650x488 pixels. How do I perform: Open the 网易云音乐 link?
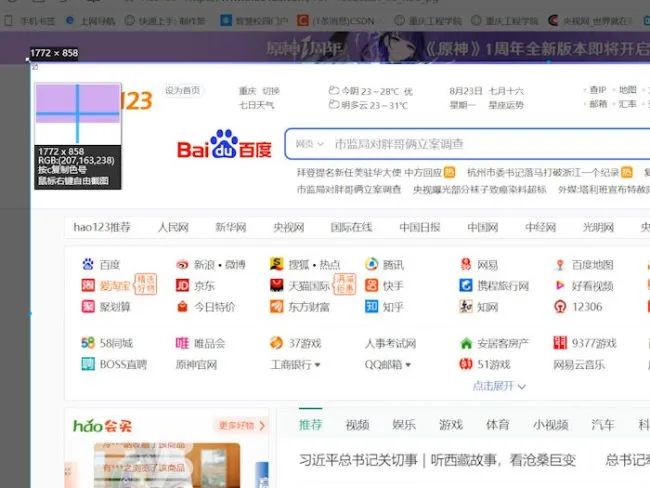(x=579, y=364)
